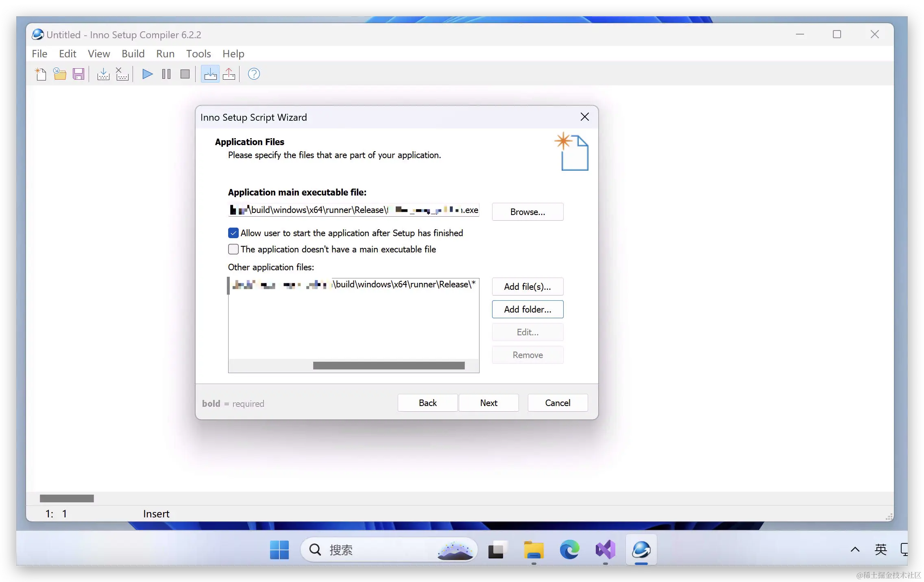
Task: Open the Run menu
Action: [x=165, y=54]
